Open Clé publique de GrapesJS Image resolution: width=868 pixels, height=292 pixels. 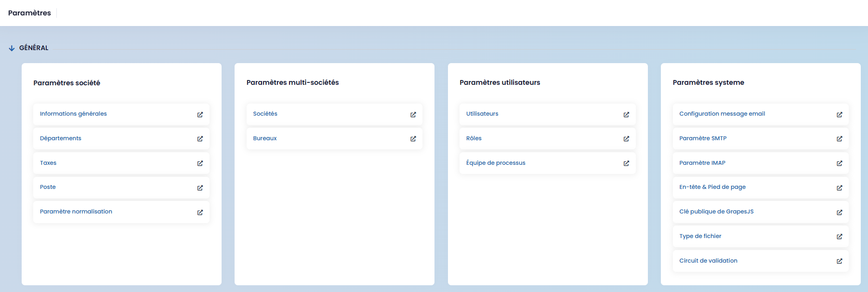coord(716,212)
